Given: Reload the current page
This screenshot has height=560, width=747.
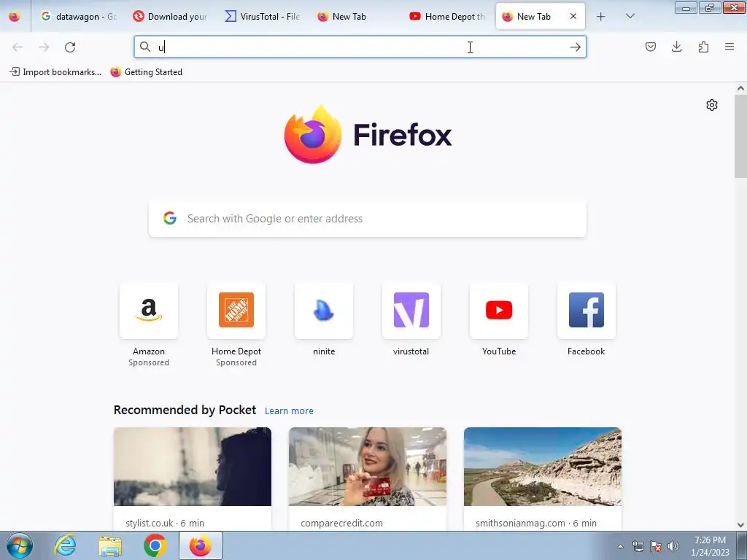Looking at the screenshot, I should [x=70, y=47].
